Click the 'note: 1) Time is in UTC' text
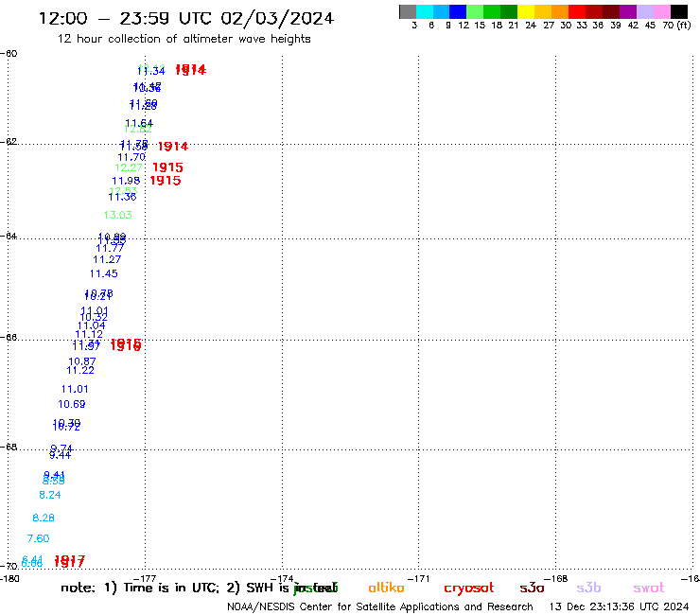The image size is (700, 615). (140, 588)
